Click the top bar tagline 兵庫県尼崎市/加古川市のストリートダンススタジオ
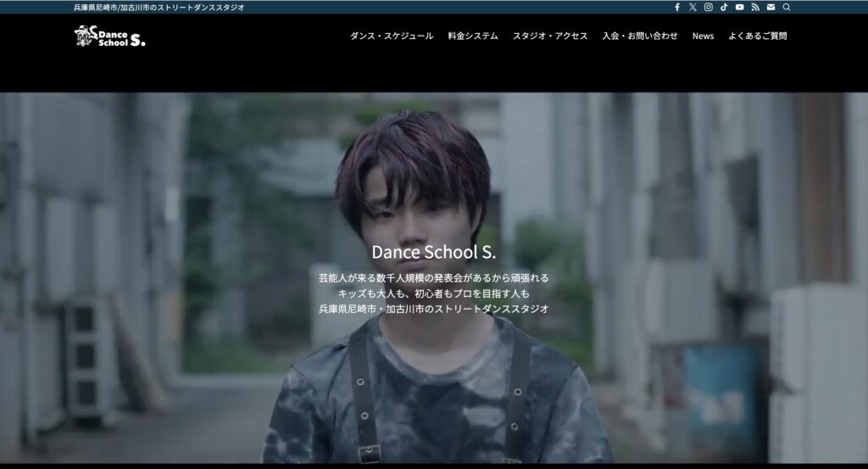 (x=159, y=7)
